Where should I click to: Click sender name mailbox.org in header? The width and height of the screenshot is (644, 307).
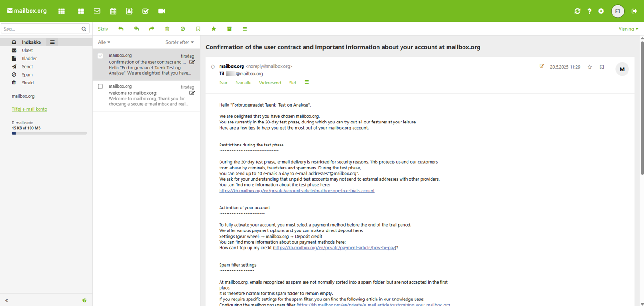coord(231,66)
